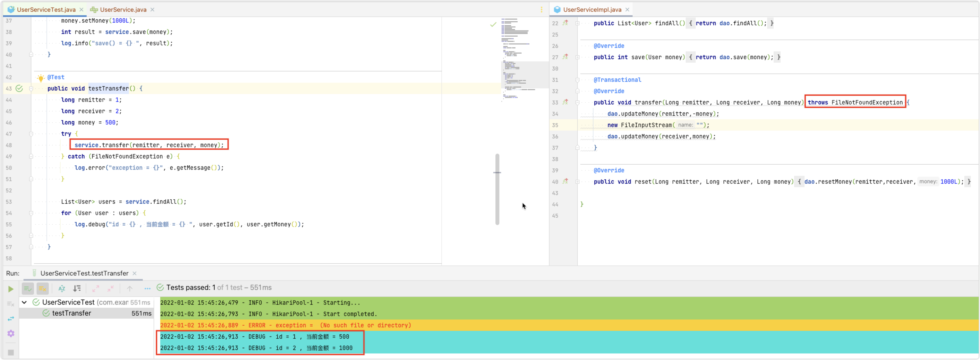This screenshot has height=360, width=980.
Task: Switch to UserService.java editor tab
Action: coord(123,10)
